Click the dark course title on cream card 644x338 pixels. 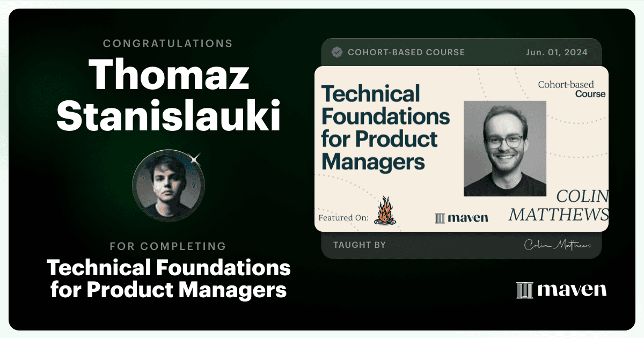click(385, 127)
